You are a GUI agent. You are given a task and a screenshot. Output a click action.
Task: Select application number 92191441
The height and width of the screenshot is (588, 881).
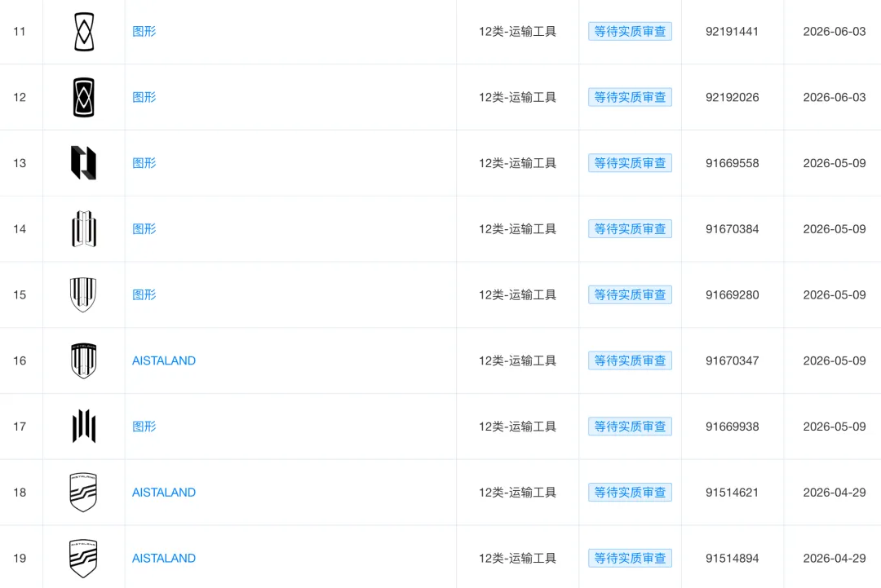point(732,32)
